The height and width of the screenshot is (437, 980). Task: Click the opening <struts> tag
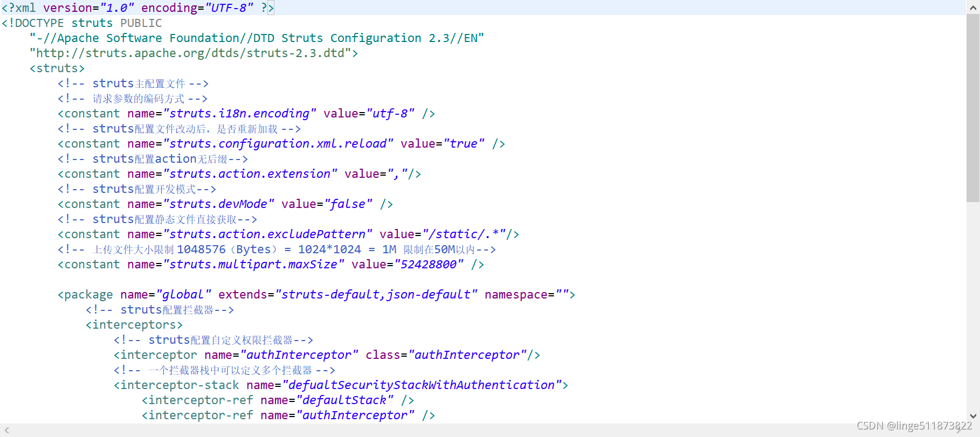pos(57,68)
